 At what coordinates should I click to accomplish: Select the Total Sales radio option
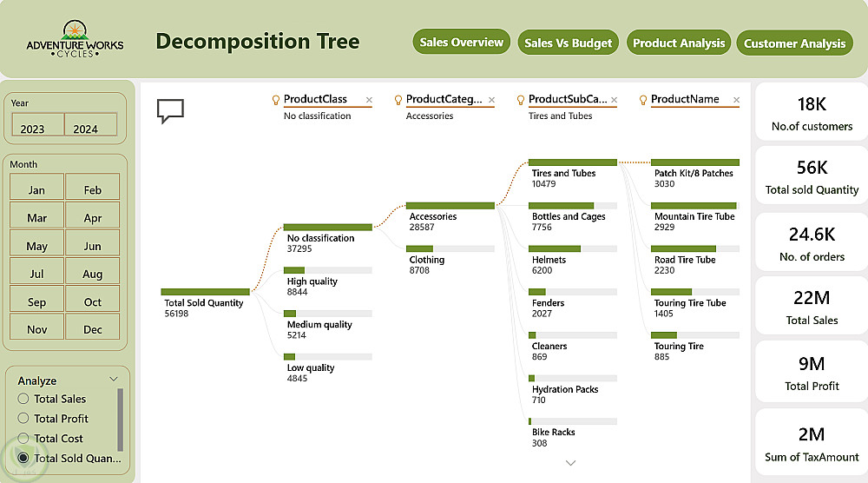pos(23,398)
